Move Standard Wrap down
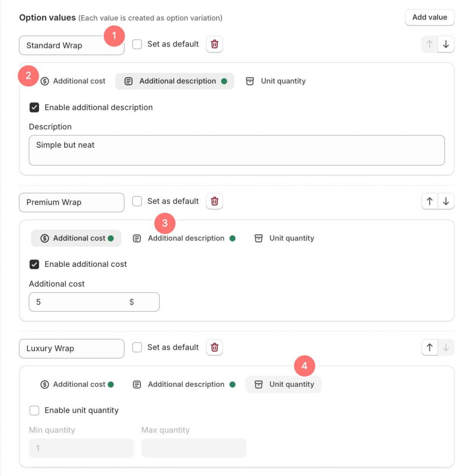Screen dimensions: 471x476 coord(446,44)
